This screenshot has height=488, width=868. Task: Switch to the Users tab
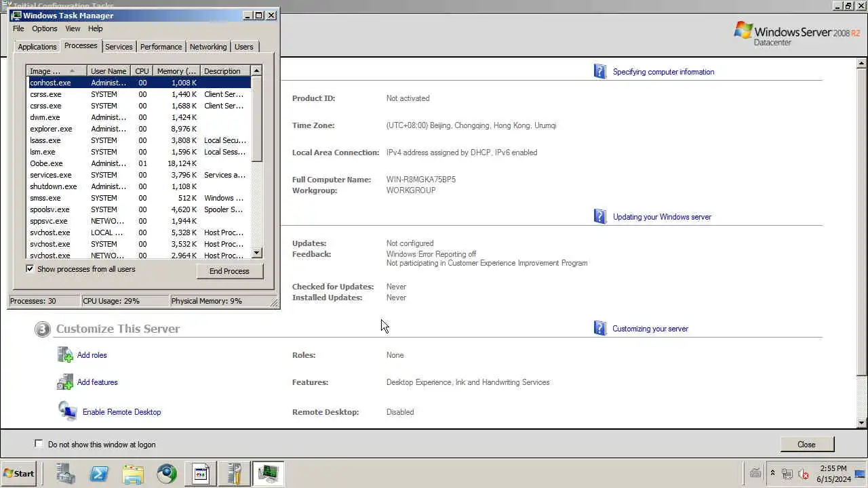tap(244, 47)
